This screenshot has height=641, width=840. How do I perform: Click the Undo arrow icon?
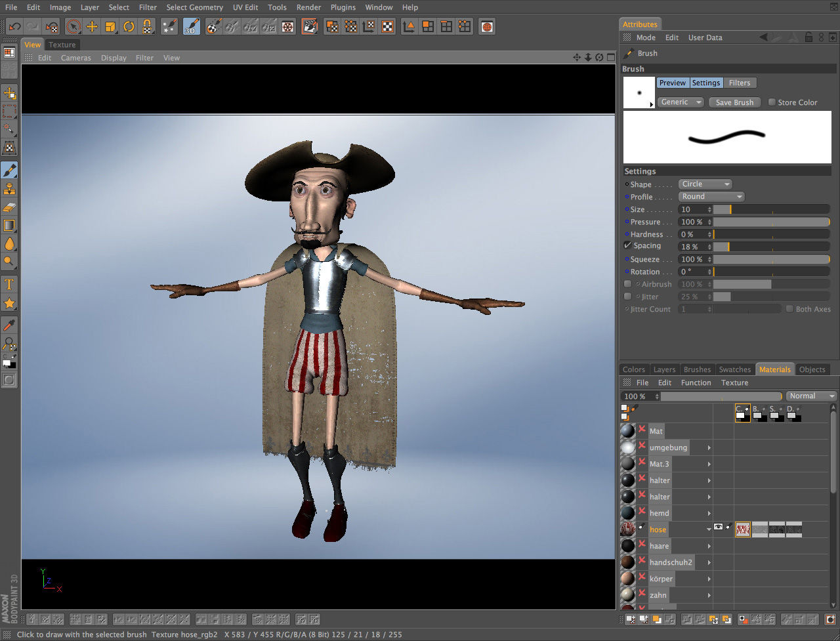coord(14,27)
